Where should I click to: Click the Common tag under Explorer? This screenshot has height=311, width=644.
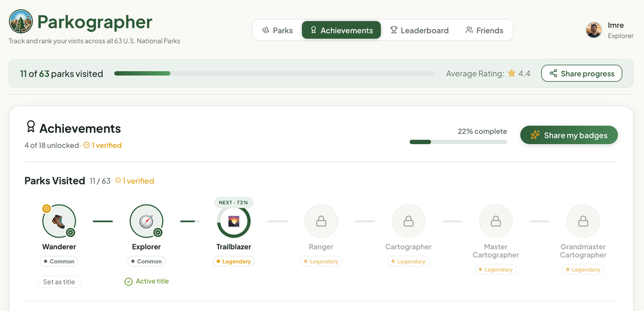pos(147,262)
